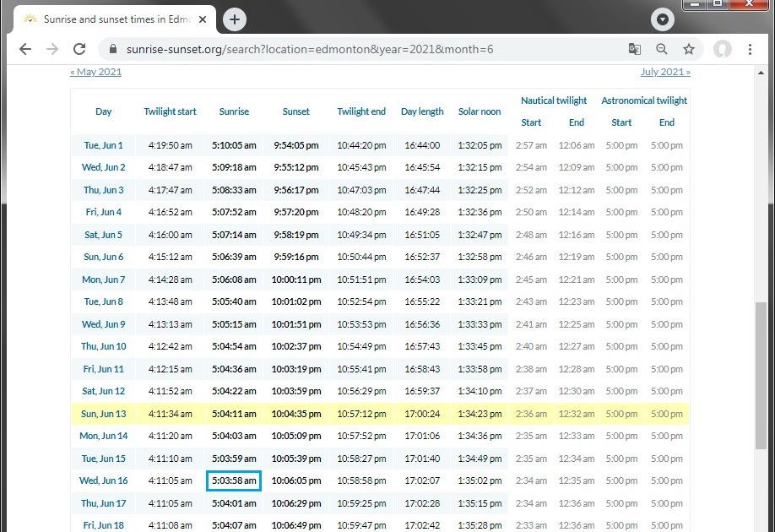Viewport: 775px width, 532px height.
Task: Click the 2:57 am nautical start value
Action: coord(531,145)
